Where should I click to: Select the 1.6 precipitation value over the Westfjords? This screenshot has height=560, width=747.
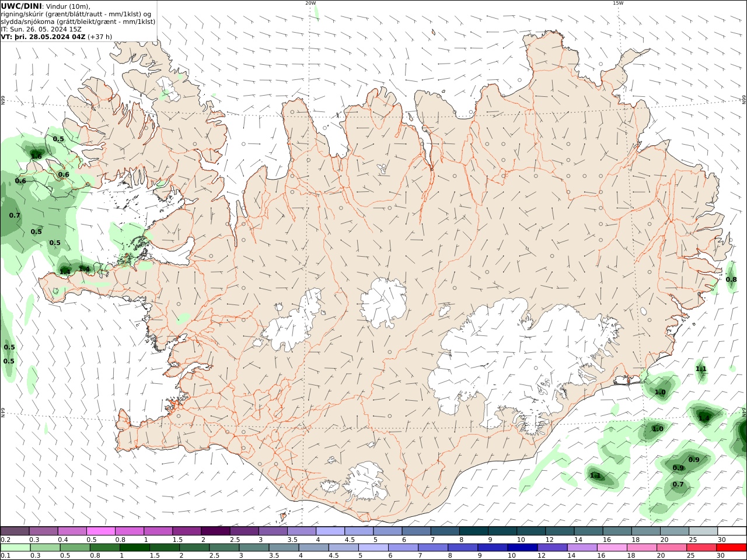pos(36,156)
